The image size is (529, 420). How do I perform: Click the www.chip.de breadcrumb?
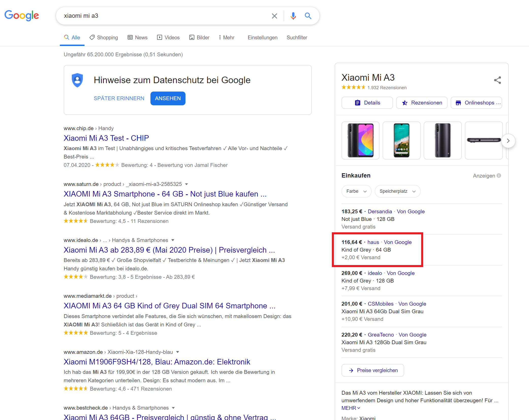79,128
